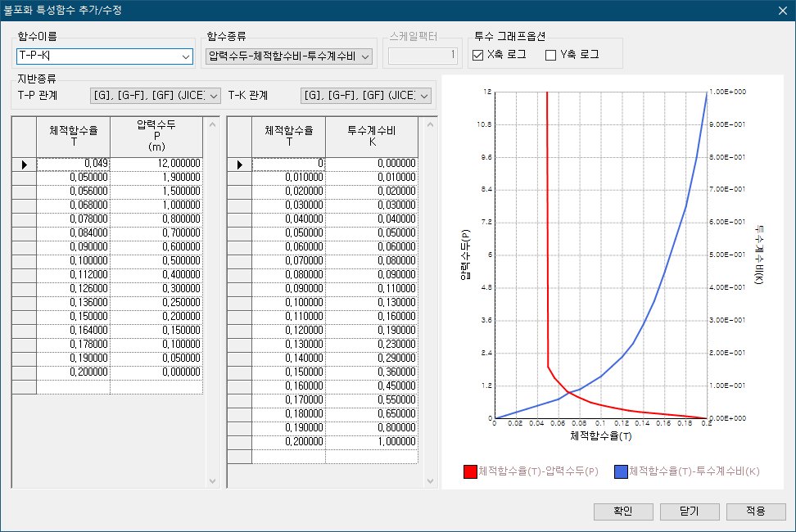Click the scroll down arrow of the T-P table
The width and height of the screenshot is (796, 532).
pyautogui.click(x=212, y=480)
